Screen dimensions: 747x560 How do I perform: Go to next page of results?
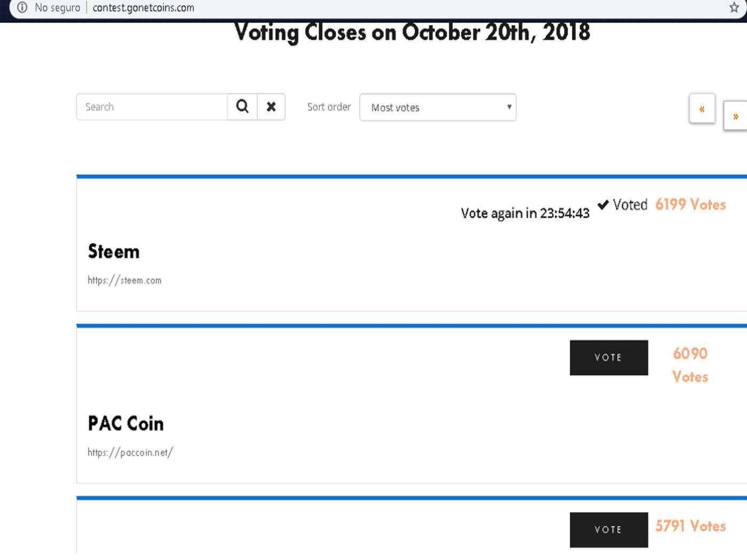pyautogui.click(x=735, y=116)
